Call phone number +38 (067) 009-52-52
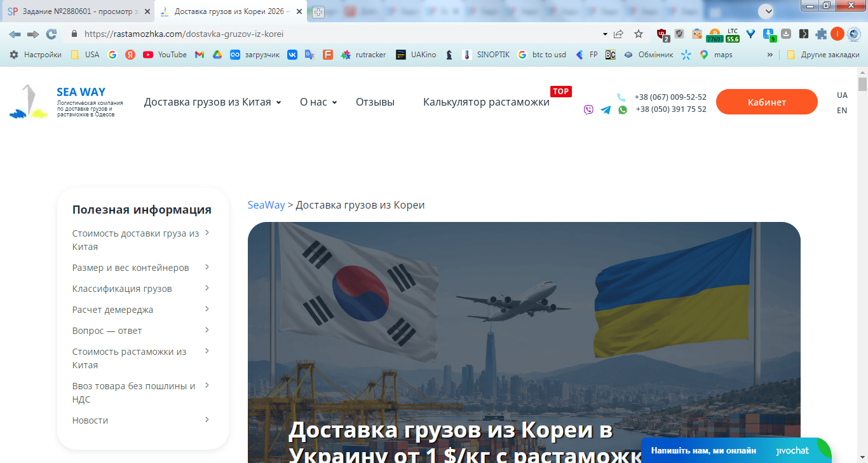The width and height of the screenshot is (868, 463). coord(670,97)
